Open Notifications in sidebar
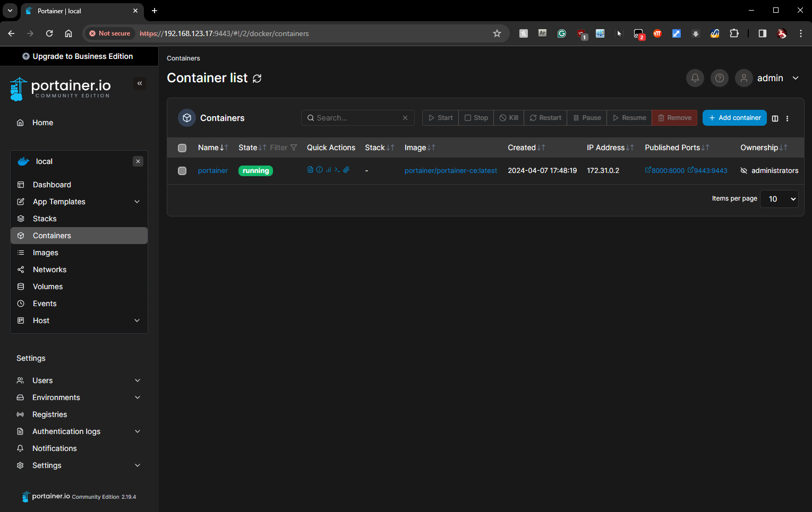 click(x=54, y=448)
